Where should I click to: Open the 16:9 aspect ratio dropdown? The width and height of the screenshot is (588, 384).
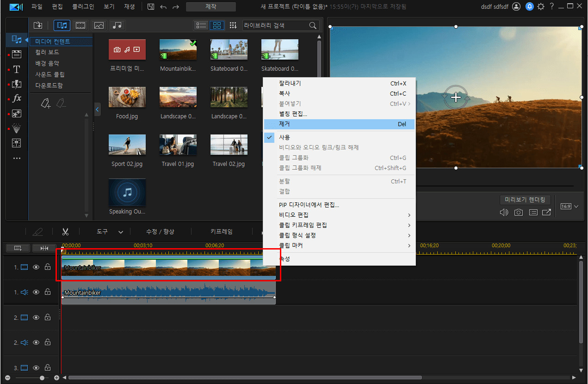pos(569,207)
